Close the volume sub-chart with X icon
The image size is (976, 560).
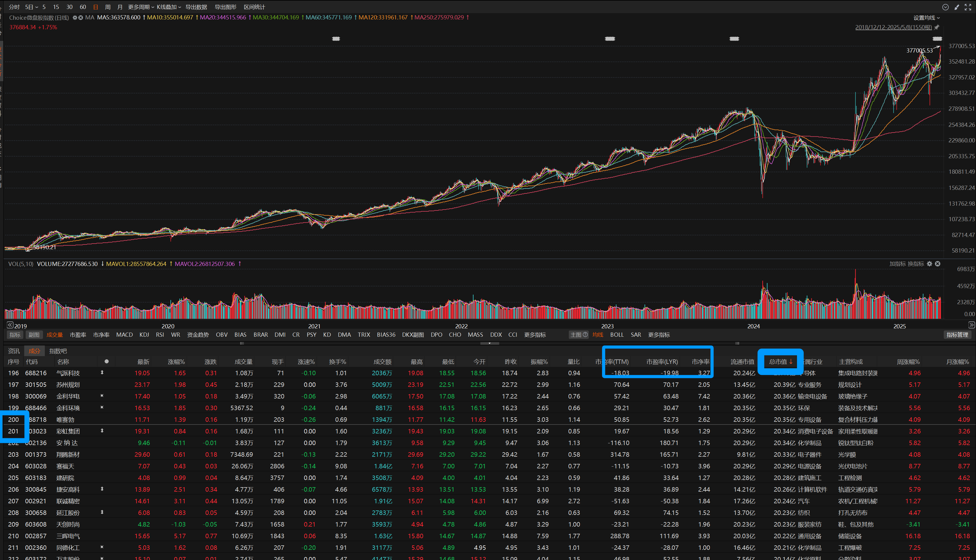(938, 264)
